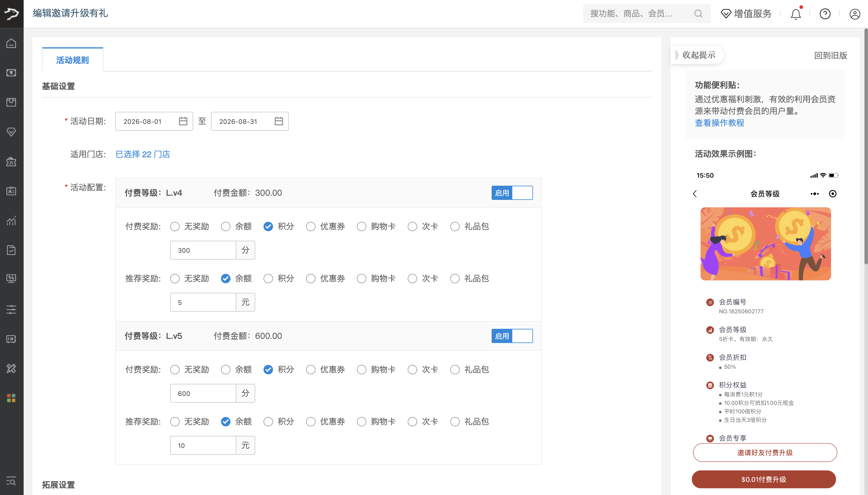Viewport: 868px width, 495px height.
Task: Switch to the 活动规则 tab
Action: 72,60
